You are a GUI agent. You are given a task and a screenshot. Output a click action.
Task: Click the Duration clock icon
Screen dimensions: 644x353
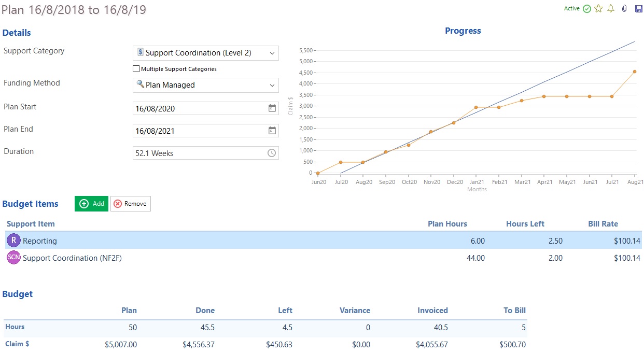[272, 153]
